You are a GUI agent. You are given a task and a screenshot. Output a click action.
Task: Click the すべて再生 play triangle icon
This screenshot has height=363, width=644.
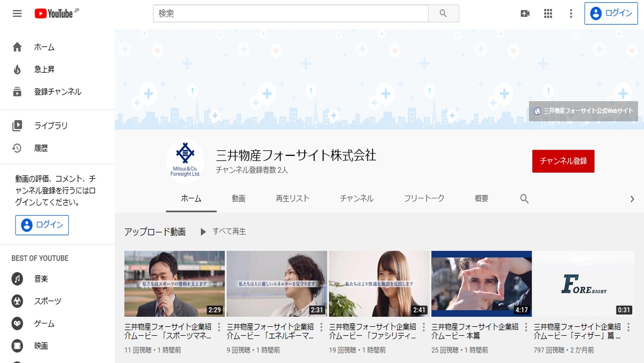(x=203, y=232)
